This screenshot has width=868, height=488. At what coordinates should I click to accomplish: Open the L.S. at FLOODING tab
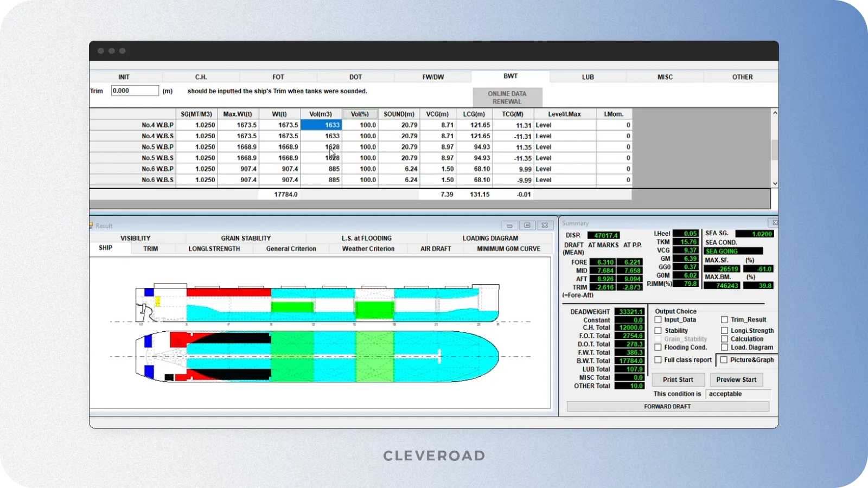click(367, 238)
